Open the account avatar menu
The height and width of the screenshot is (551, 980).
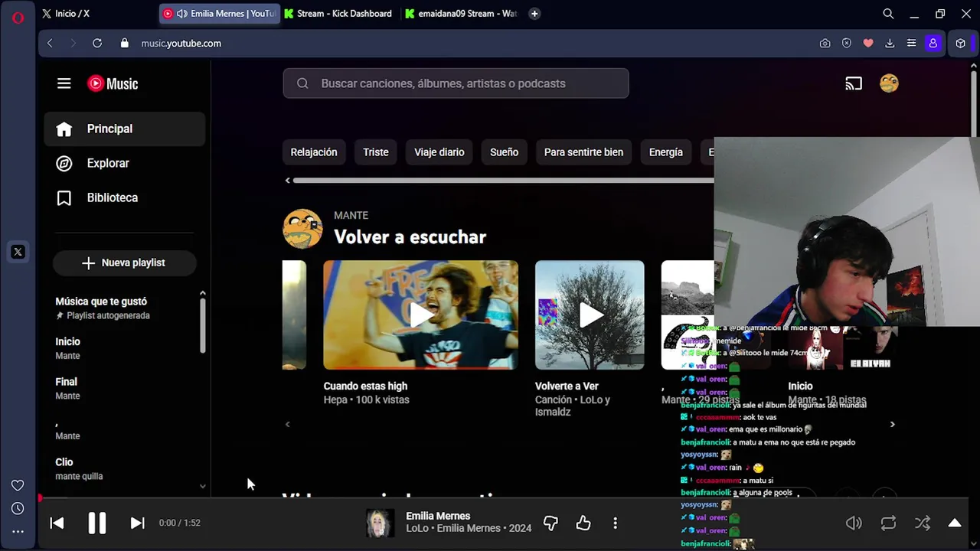889,83
